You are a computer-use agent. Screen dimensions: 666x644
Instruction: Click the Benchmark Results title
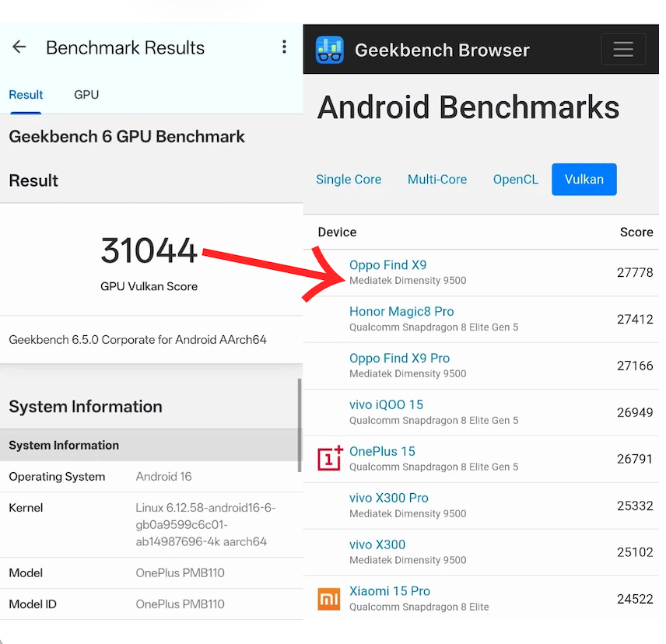(x=125, y=47)
